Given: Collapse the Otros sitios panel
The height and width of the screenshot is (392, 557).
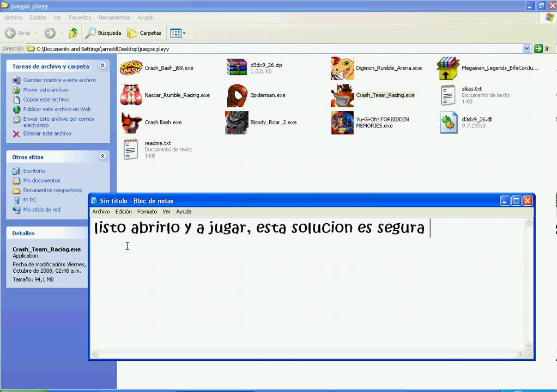Looking at the screenshot, I should click(102, 156).
